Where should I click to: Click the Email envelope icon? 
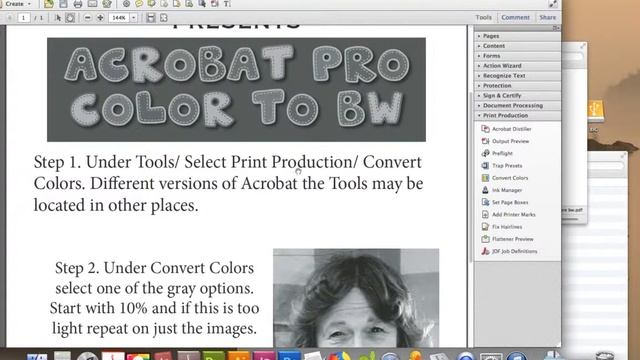point(93,4)
